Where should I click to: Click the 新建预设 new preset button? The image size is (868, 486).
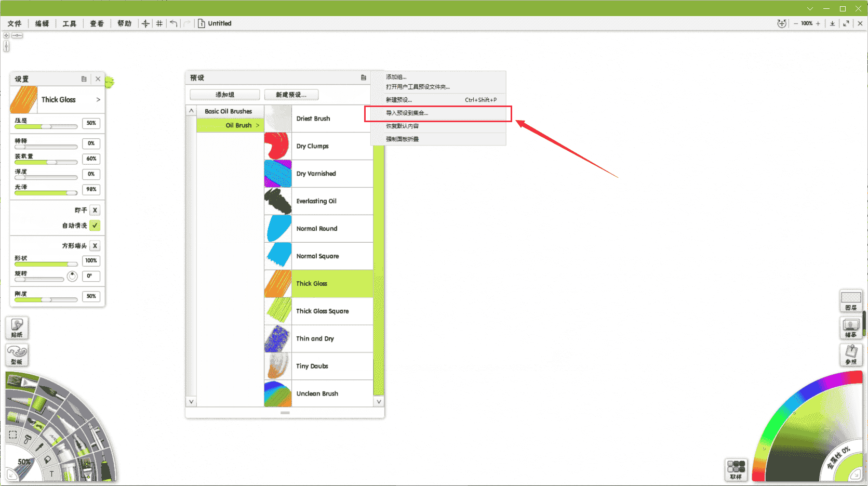pos(291,95)
